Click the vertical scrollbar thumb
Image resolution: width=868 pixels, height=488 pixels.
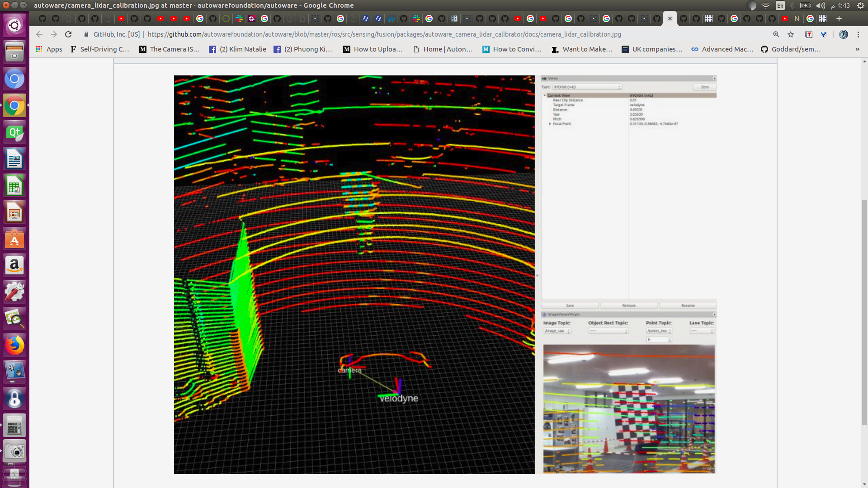(x=864, y=312)
